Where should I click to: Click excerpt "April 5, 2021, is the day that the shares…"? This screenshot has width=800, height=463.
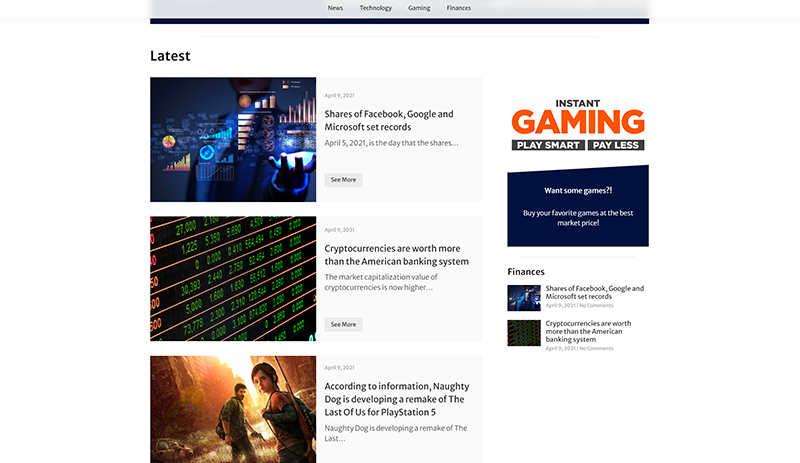(391, 143)
